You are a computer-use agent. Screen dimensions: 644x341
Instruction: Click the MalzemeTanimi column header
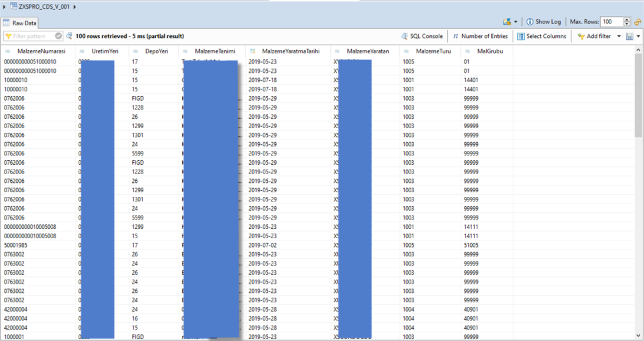tap(212, 51)
